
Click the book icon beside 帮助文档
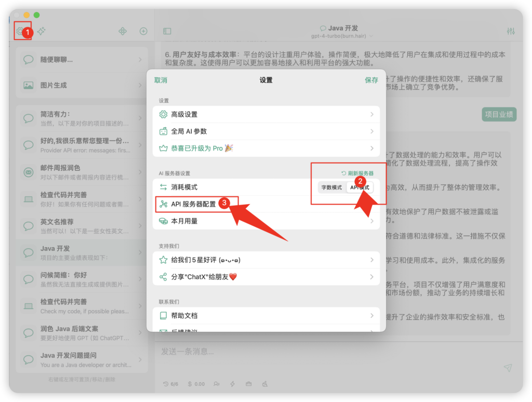click(x=163, y=315)
